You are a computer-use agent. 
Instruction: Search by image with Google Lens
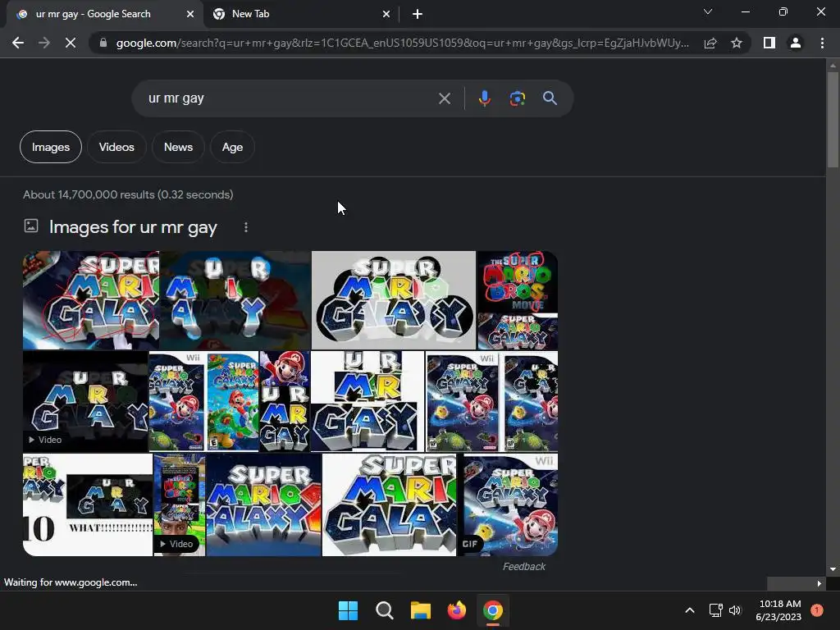[517, 98]
